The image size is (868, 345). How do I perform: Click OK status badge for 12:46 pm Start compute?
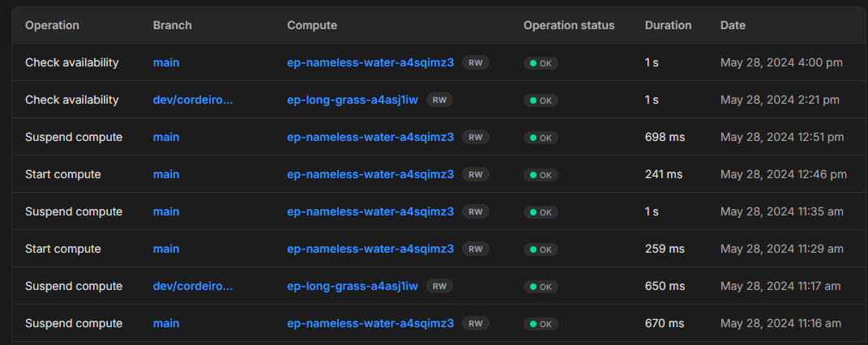pyautogui.click(x=540, y=175)
